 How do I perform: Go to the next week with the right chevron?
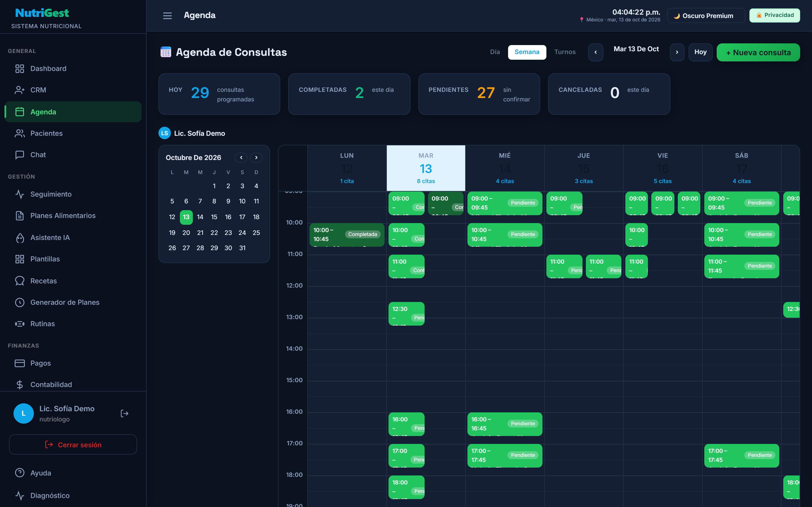(677, 52)
